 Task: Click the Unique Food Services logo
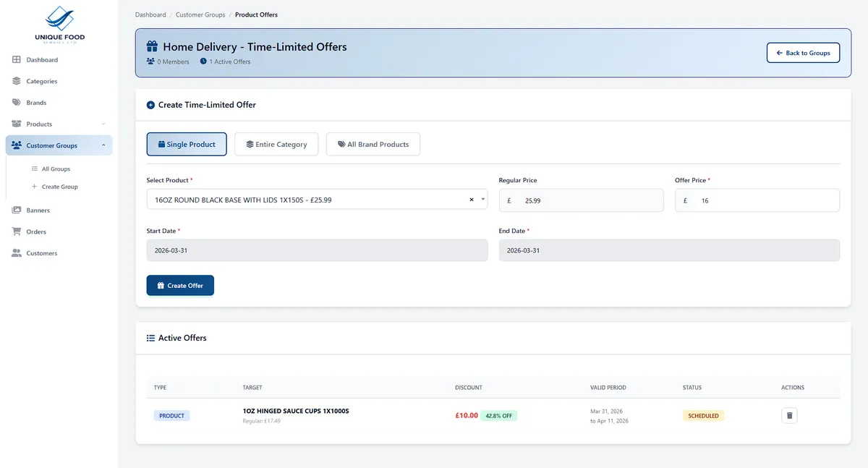(x=59, y=25)
